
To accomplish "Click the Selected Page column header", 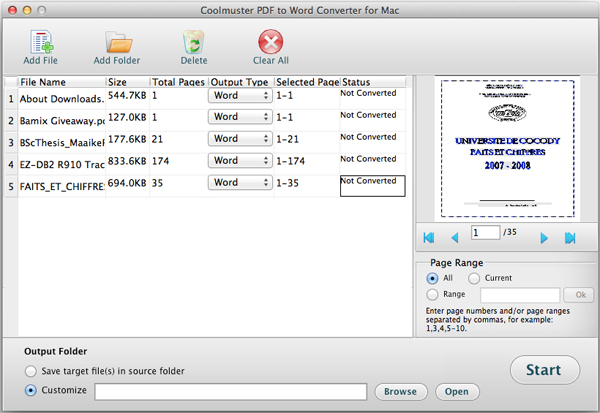I will (x=307, y=82).
